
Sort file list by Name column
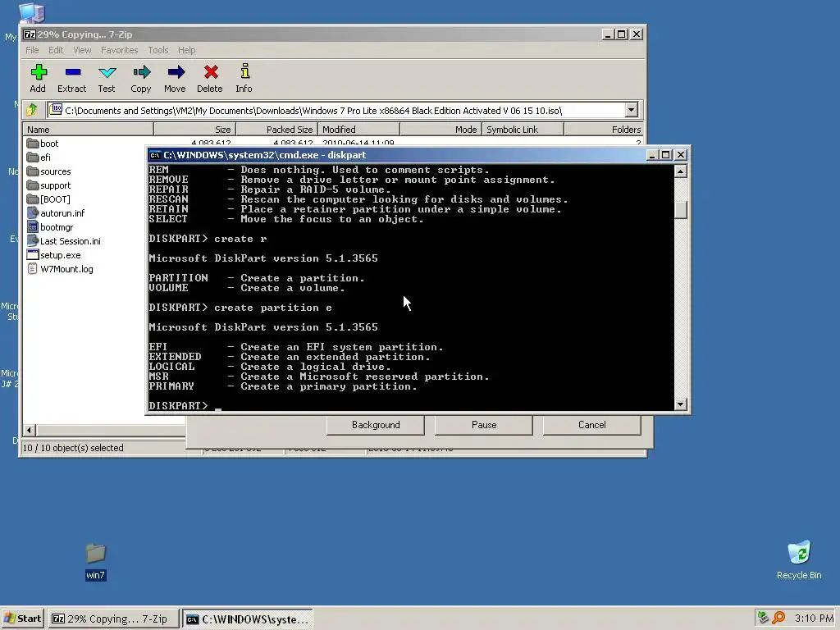tap(89, 129)
